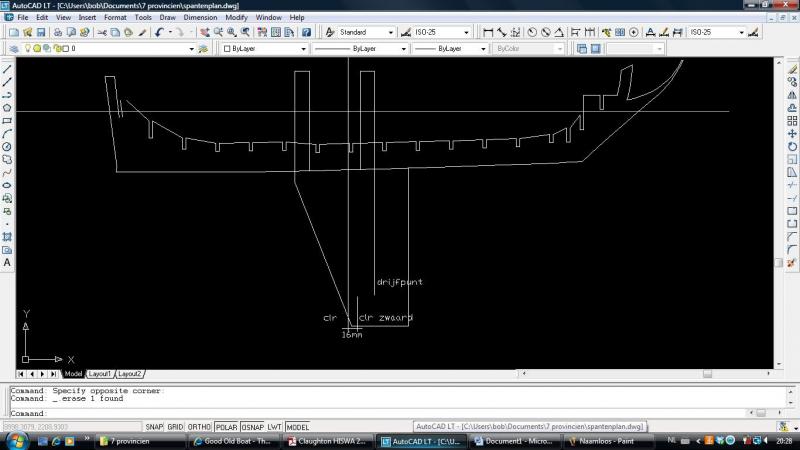
Task: Toggle layer 0 freeze sun icon
Action: (37, 48)
